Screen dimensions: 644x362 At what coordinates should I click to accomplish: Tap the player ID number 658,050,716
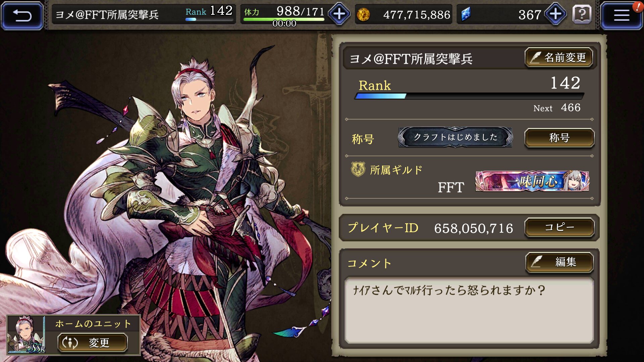[473, 228]
